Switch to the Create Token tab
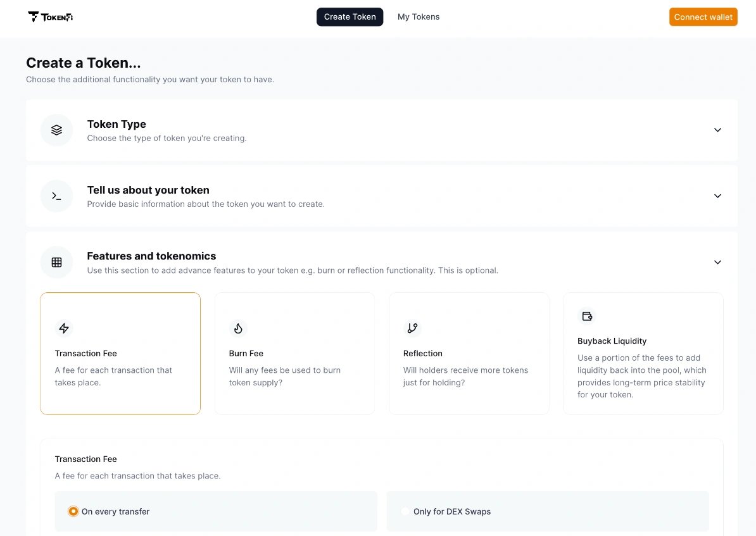Viewport: 756px width, 536px height. click(350, 17)
